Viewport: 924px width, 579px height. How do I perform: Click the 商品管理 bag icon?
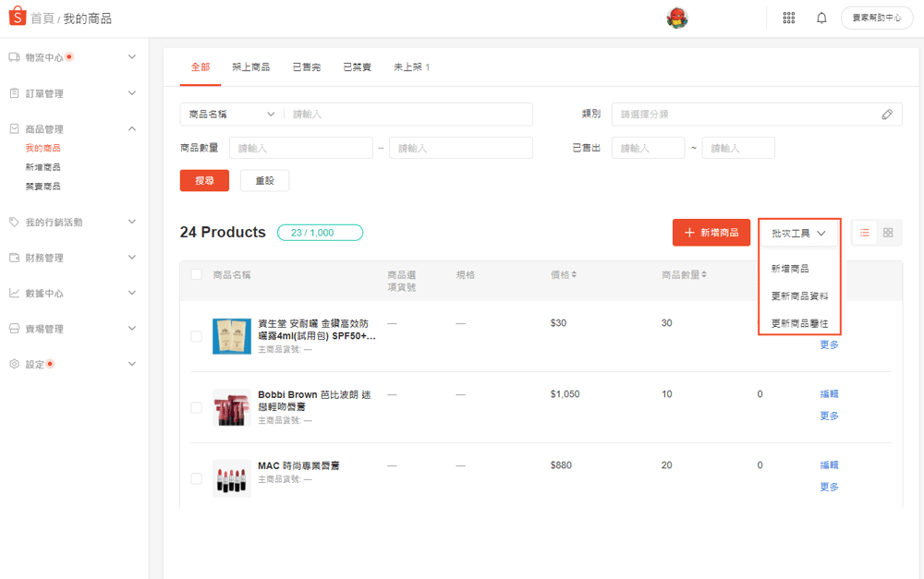[x=14, y=128]
